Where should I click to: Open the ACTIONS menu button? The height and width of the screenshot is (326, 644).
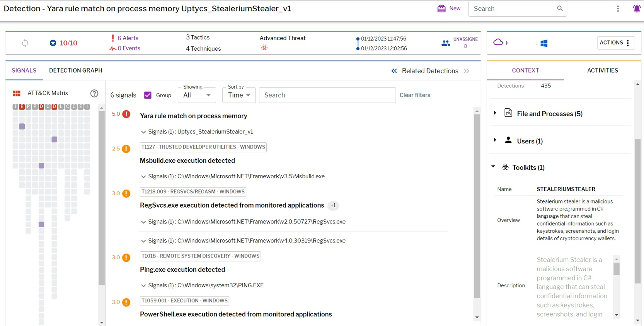(616, 43)
